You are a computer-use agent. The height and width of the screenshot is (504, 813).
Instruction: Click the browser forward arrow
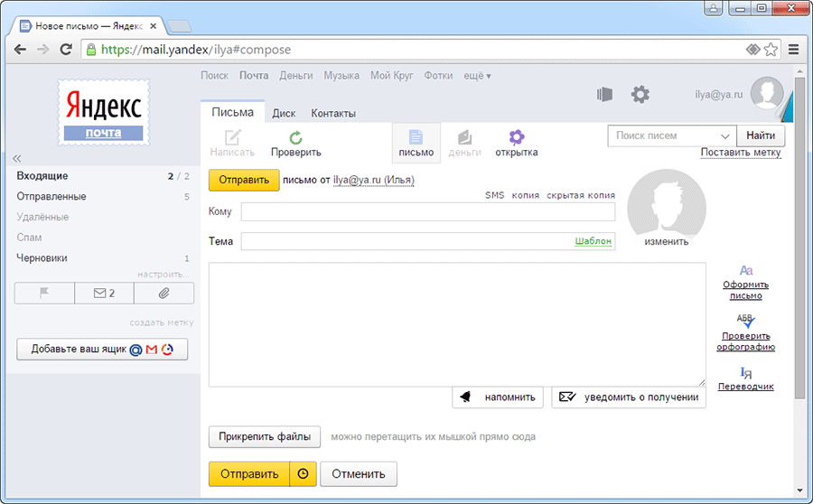pos(43,50)
